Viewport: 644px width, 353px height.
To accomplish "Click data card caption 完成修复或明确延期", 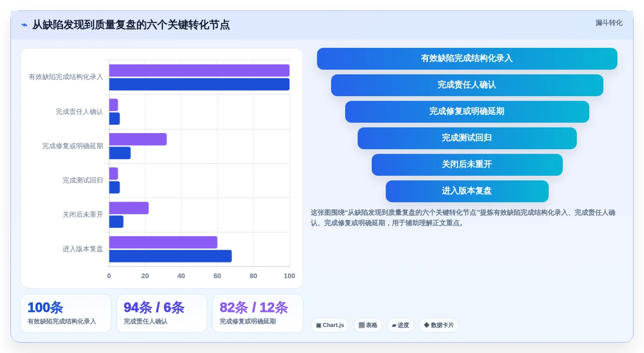I will tap(248, 322).
